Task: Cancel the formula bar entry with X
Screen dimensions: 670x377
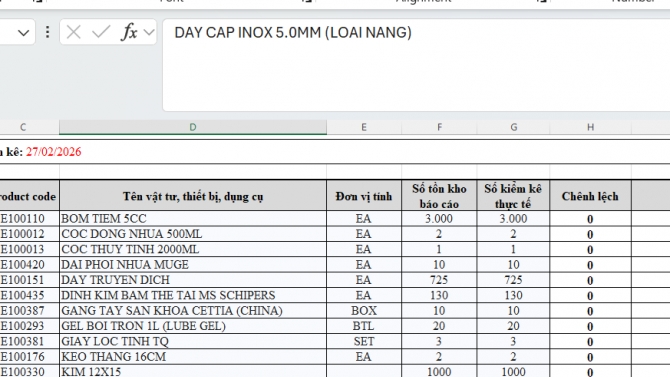Action: [73, 32]
